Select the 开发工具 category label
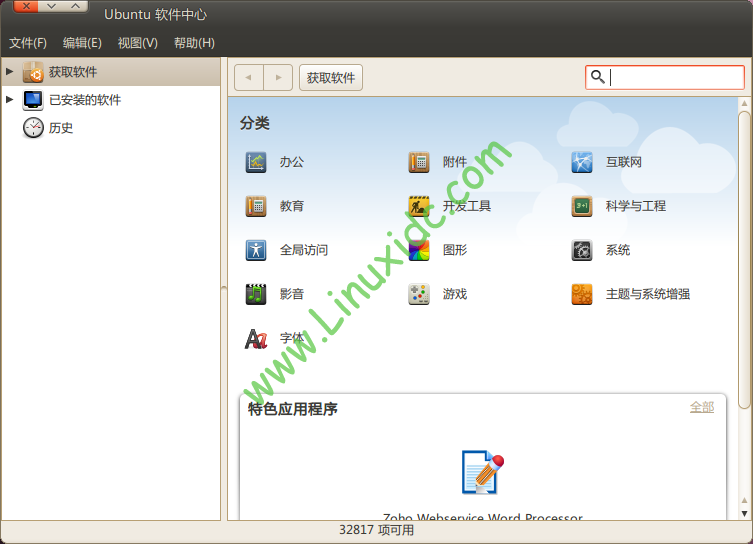Viewport: 753px width, 544px height. [467, 206]
